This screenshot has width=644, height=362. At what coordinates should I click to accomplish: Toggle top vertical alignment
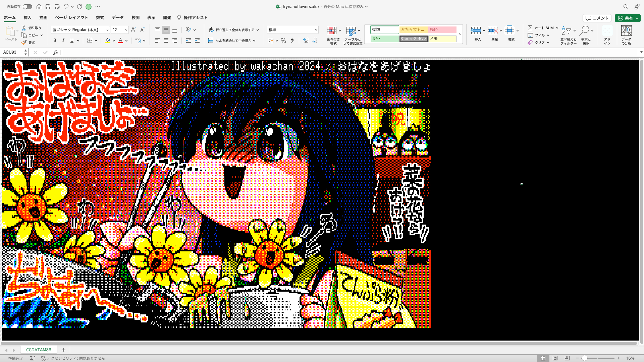(x=157, y=30)
